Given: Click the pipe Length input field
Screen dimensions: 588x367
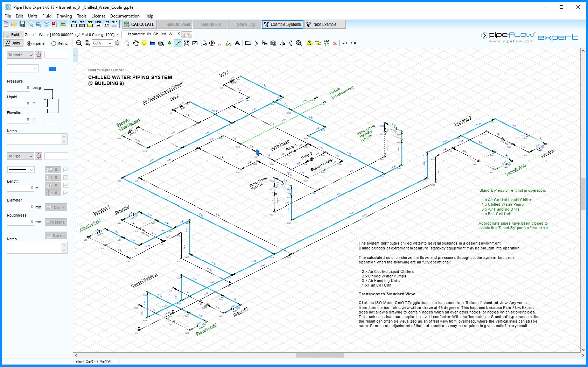Looking at the screenshot, I should point(21,188).
